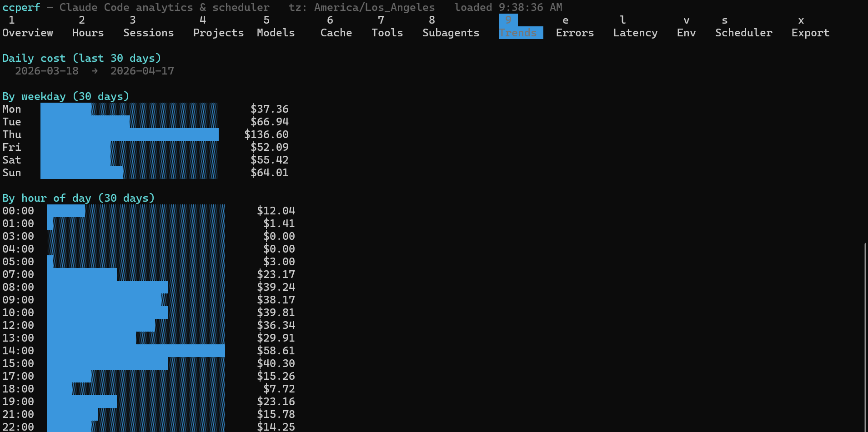
Task: Click the 07:00 hour label
Action: (x=18, y=274)
